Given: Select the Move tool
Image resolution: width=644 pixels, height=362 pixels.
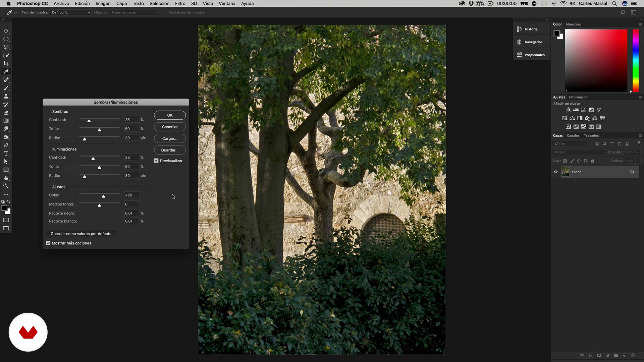Looking at the screenshot, I should click(6, 31).
